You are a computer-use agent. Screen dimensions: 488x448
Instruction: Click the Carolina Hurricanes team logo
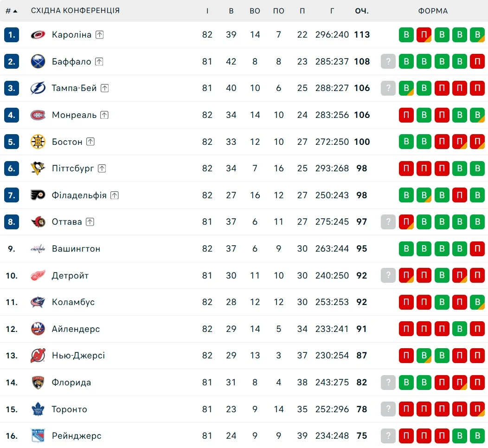click(x=38, y=35)
